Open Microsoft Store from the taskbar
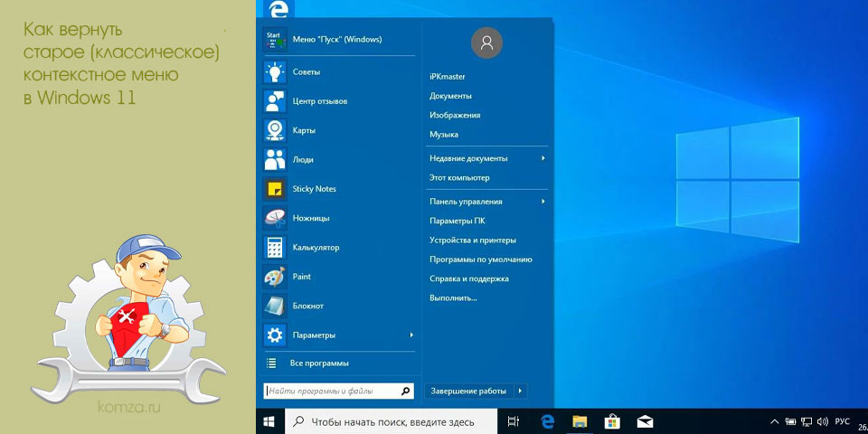The height and width of the screenshot is (434, 868). [612, 422]
